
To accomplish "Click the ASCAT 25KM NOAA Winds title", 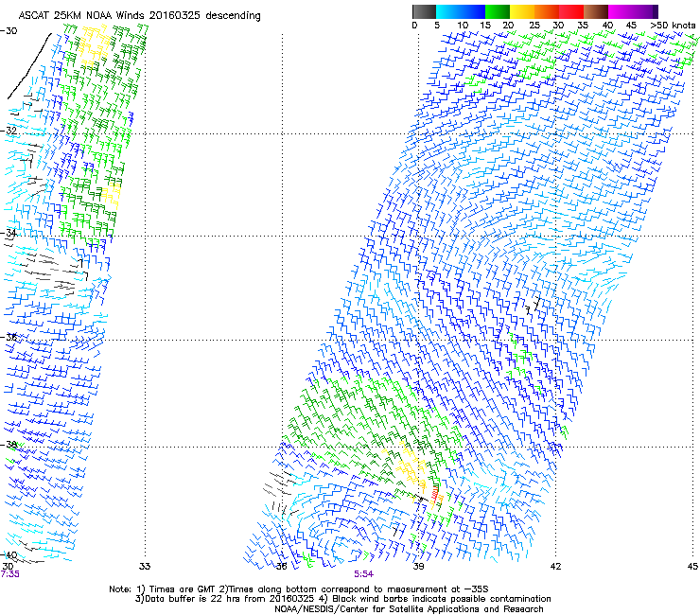I will (139, 15).
